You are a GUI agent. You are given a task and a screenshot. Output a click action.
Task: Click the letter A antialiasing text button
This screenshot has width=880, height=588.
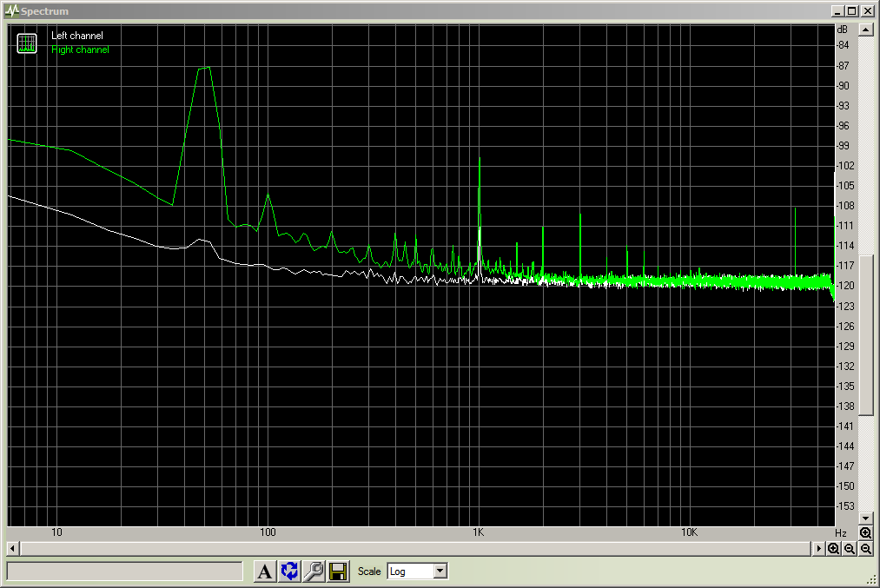click(265, 571)
